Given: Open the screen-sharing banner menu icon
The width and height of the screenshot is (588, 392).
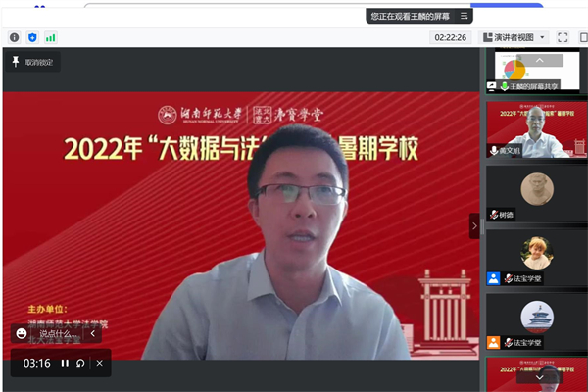Looking at the screenshot, I should pos(464,16).
